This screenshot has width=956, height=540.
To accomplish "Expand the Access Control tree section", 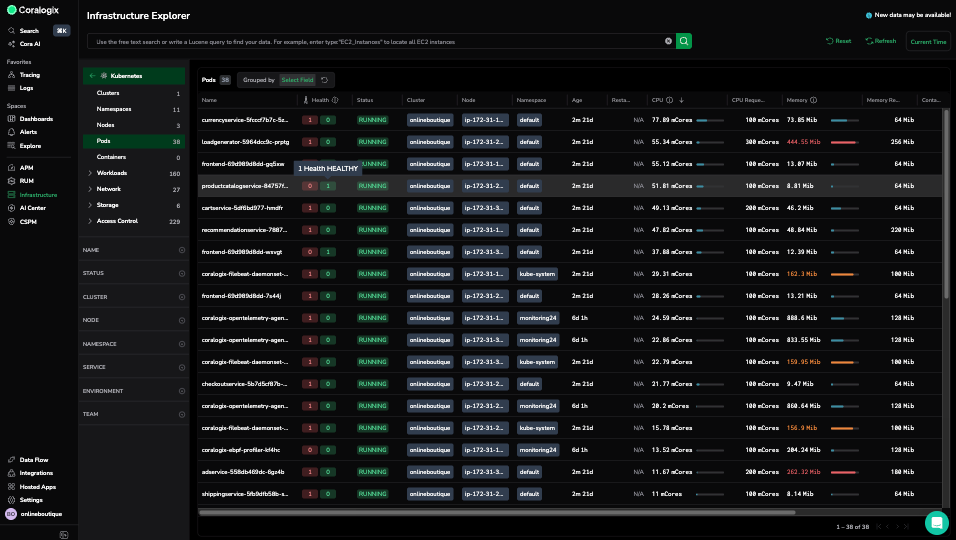I will pyautogui.click(x=90, y=221).
